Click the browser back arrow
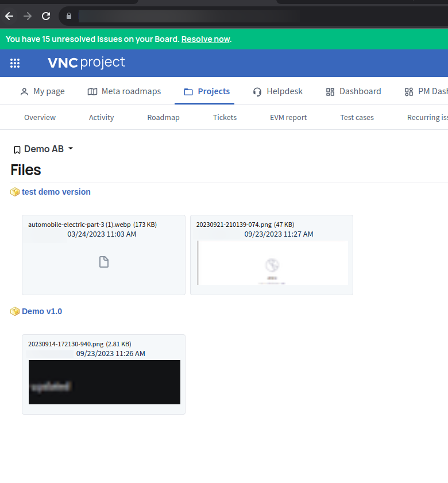This screenshot has width=448, height=483. [x=9, y=16]
